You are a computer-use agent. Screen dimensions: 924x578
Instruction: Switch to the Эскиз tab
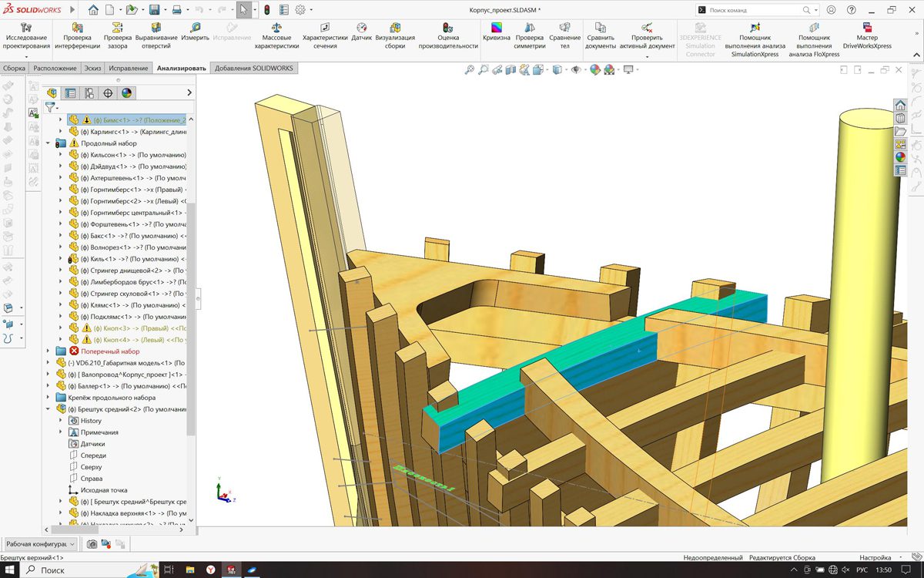point(92,68)
